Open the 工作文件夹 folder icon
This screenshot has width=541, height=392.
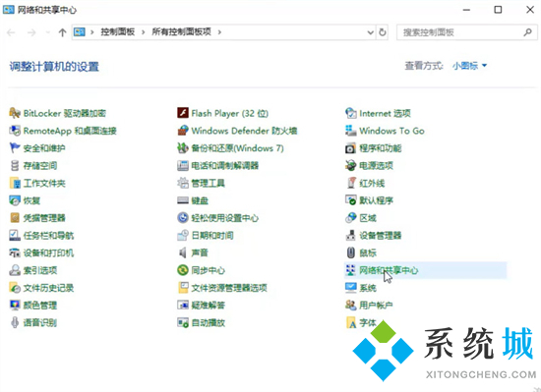pos(15,184)
